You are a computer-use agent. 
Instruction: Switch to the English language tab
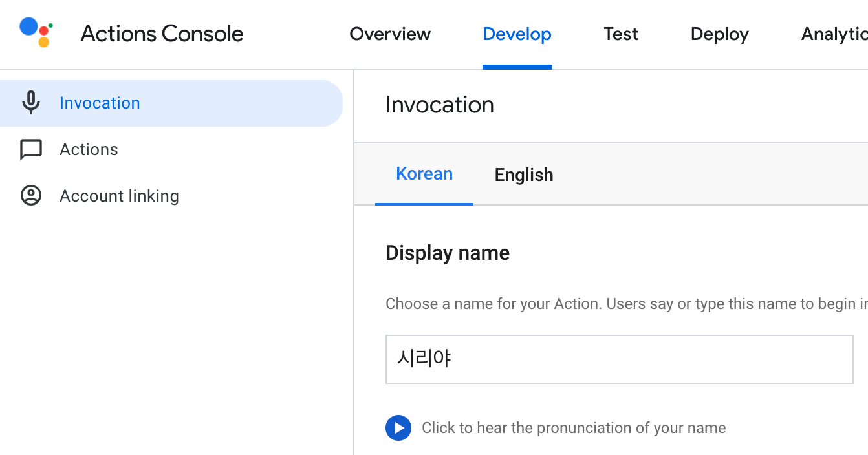pyautogui.click(x=524, y=175)
